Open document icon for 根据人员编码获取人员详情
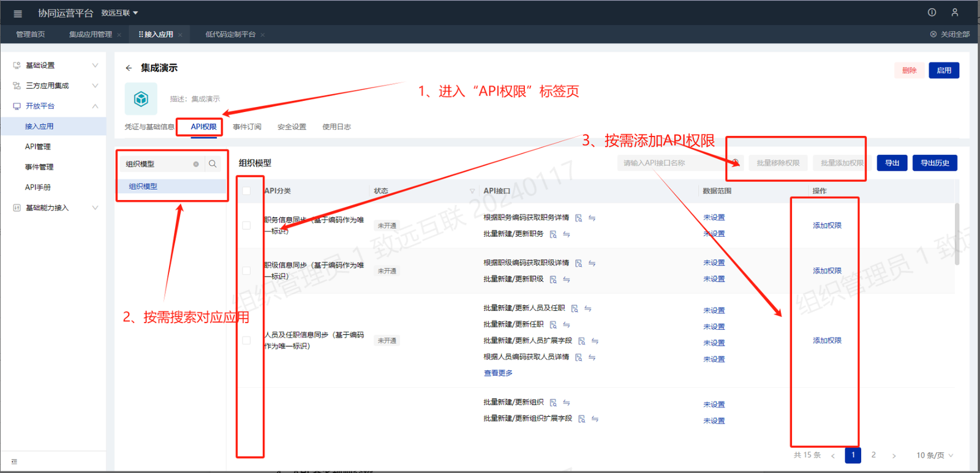Viewport: 980px width, 473px height. click(578, 357)
